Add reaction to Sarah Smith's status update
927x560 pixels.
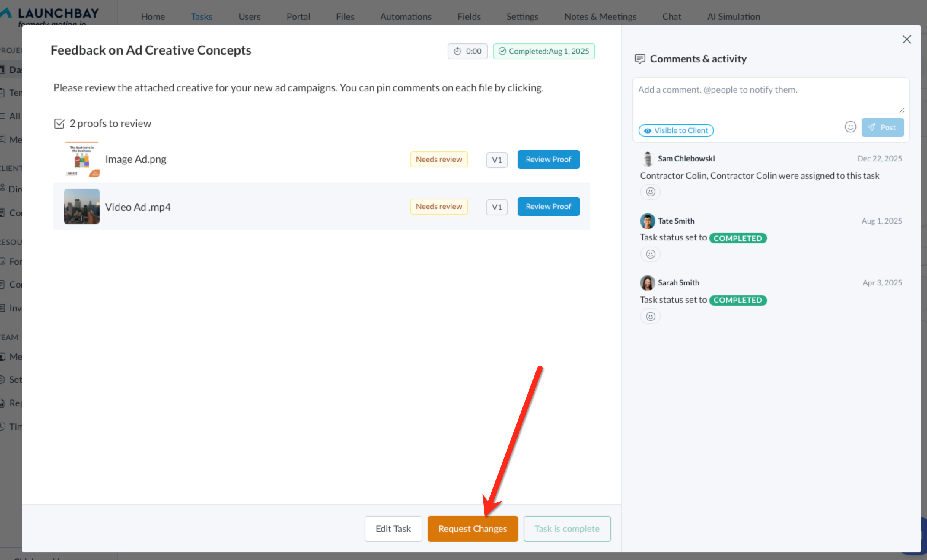(x=650, y=317)
